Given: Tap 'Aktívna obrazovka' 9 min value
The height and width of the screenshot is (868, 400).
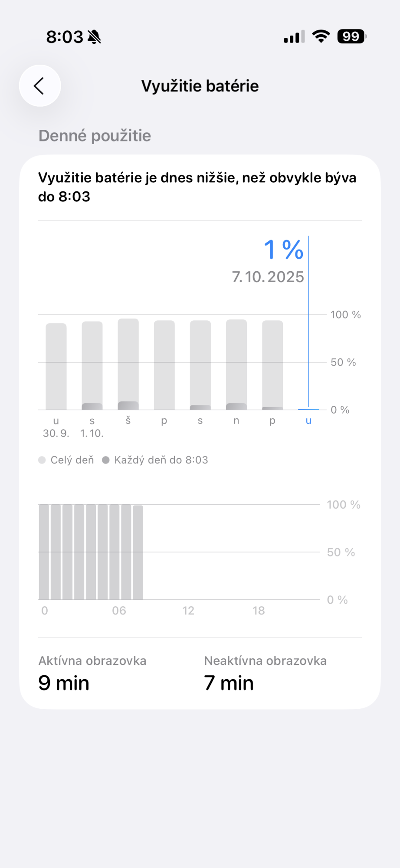Looking at the screenshot, I should (x=64, y=683).
